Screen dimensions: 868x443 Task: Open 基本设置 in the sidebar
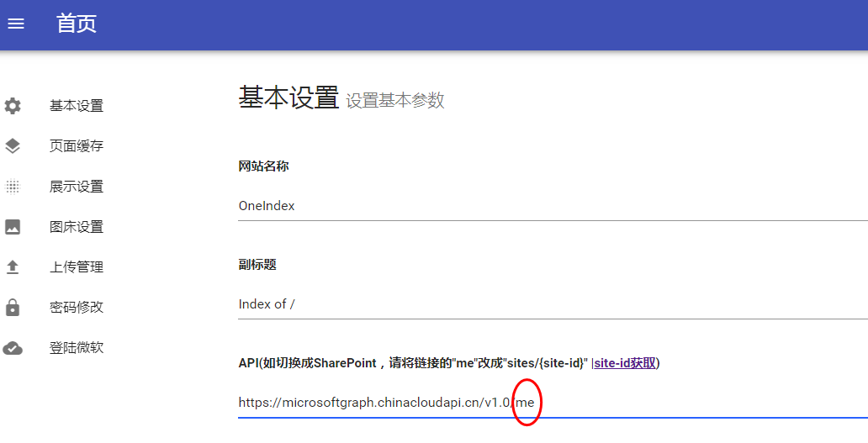pos(77,106)
